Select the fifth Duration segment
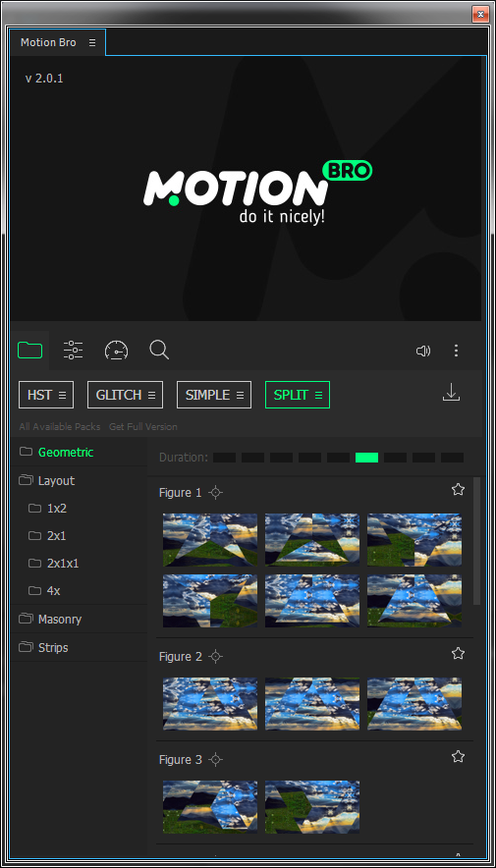 (338, 458)
